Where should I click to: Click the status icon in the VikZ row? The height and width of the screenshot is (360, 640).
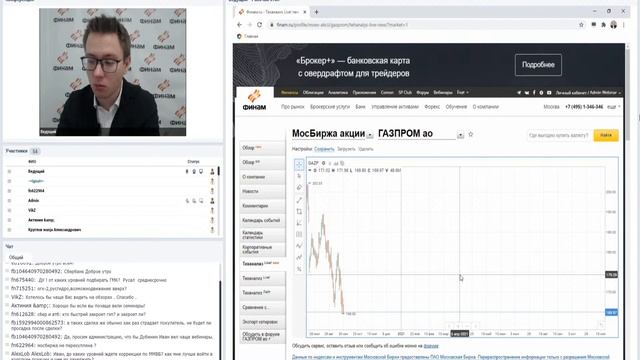coord(212,210)
